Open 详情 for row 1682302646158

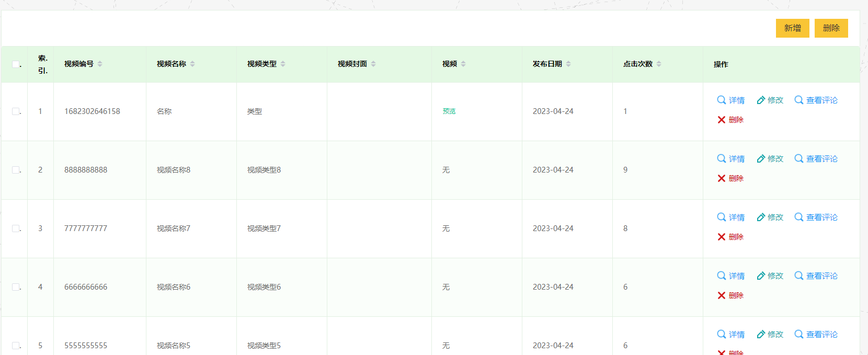click(731, 100)
